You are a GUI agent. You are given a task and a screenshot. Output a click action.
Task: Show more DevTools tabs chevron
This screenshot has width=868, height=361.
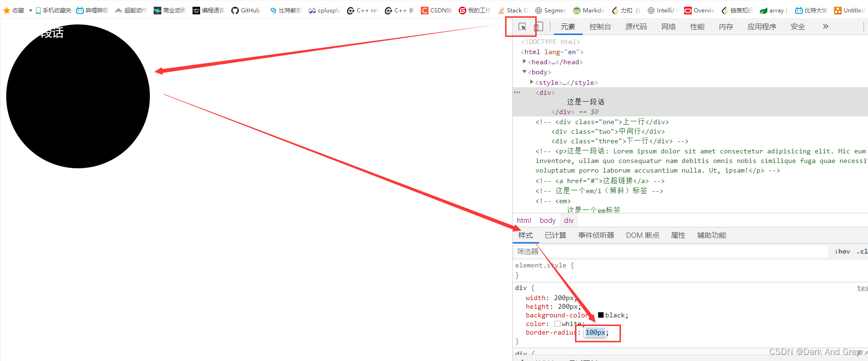[825, 27]
